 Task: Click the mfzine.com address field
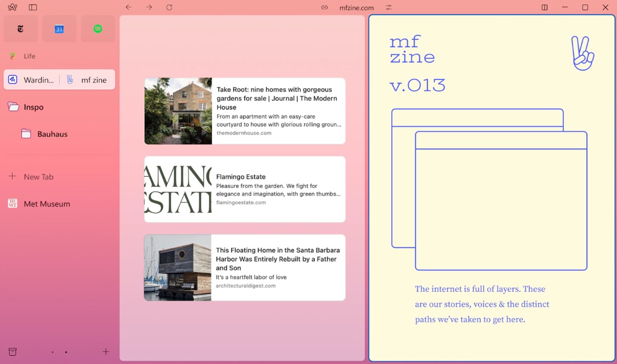click(x=357, y=8)
